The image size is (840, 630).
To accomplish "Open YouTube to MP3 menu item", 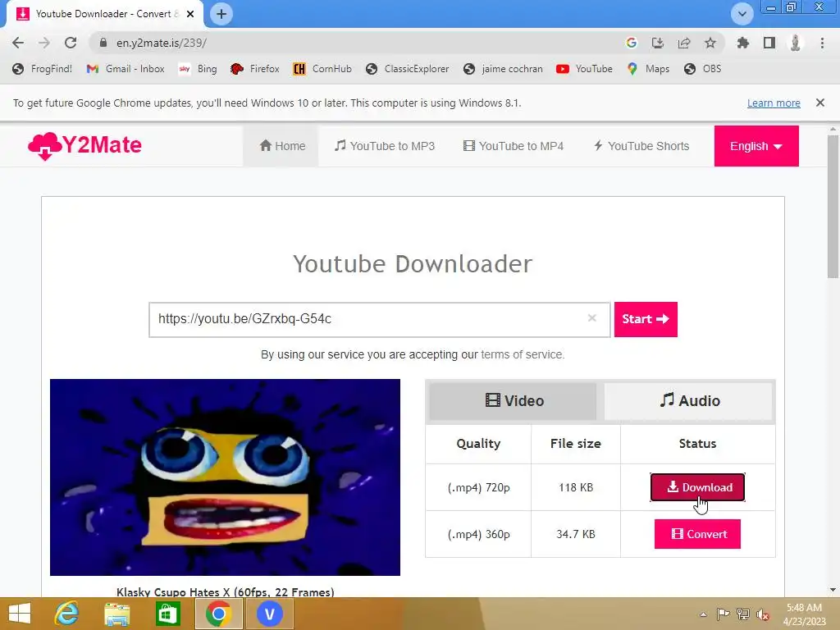I will coord(385,146).
